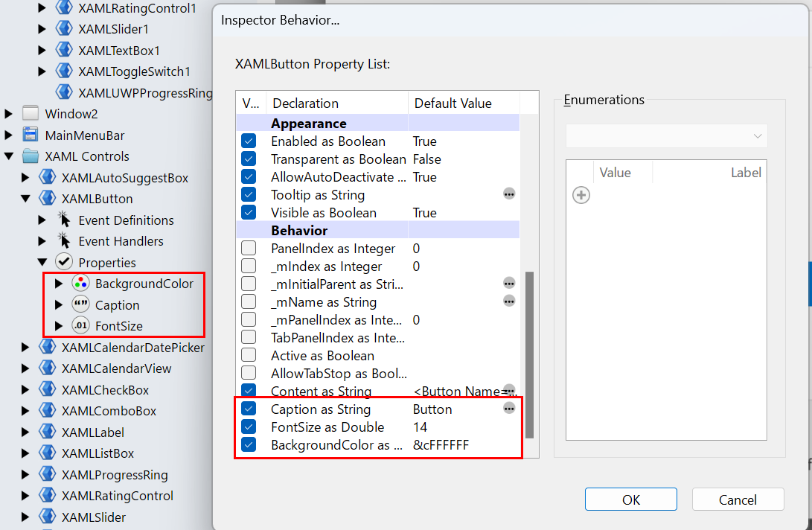Image resolution: width=812 pixels, height=530 pixels.
Task: Open the Enumerations dropdown
Action: 666,136
